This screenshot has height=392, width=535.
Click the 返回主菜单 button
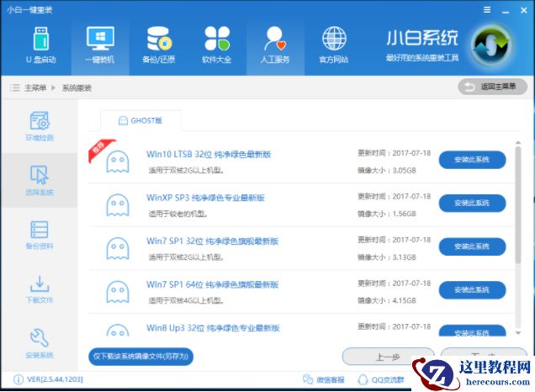point(492,87)
